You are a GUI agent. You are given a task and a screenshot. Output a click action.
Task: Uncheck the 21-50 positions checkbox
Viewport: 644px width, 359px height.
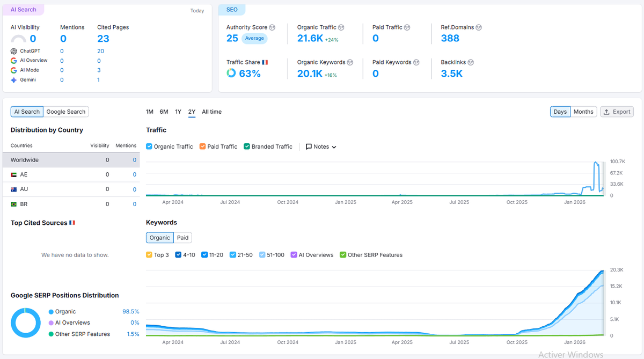pos(232,255)
